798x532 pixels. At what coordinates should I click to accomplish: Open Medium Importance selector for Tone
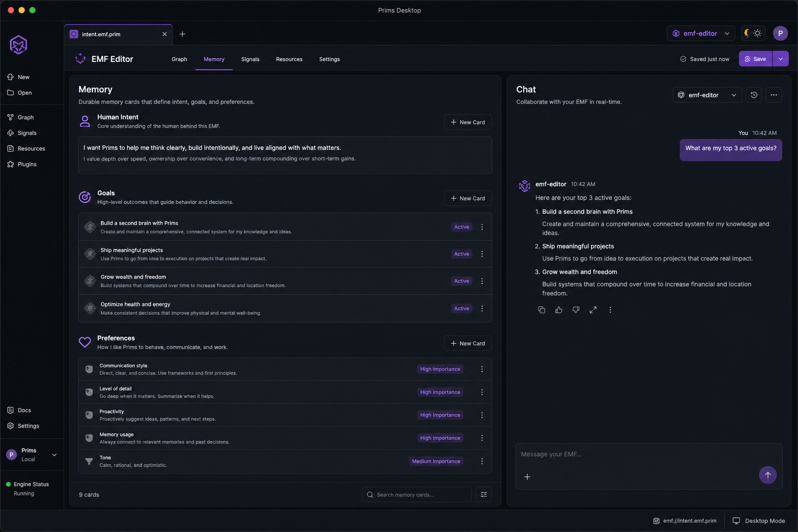(x=436, y=461)
